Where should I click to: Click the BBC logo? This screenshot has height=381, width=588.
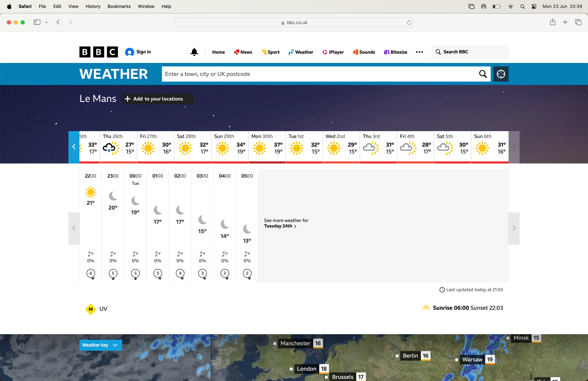point(99,52)
